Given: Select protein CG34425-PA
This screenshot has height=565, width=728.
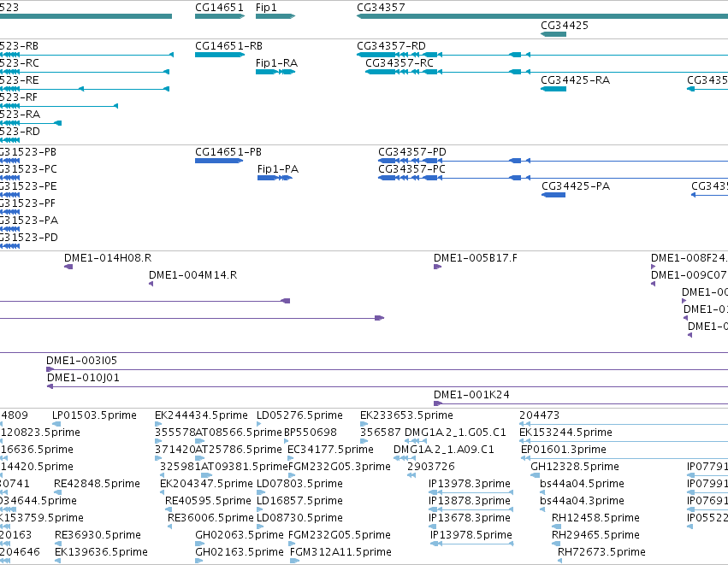Looking at the screenshot, I should (x=576, y=186).
